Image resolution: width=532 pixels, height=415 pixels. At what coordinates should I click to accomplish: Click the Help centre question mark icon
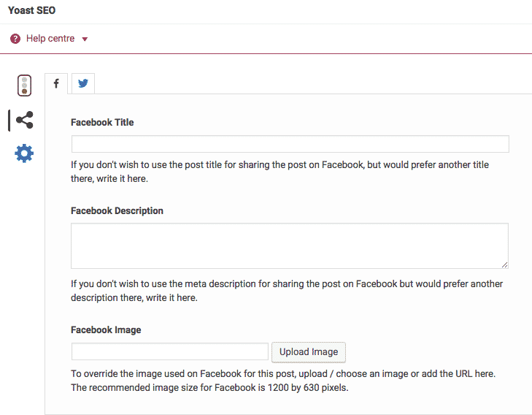tap(15, 39)
